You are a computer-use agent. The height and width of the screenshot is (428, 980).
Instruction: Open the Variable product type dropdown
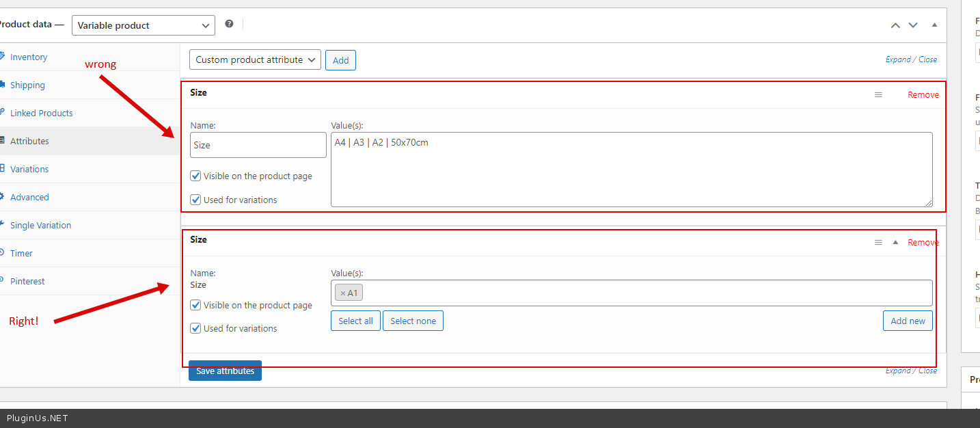point(143,25)
